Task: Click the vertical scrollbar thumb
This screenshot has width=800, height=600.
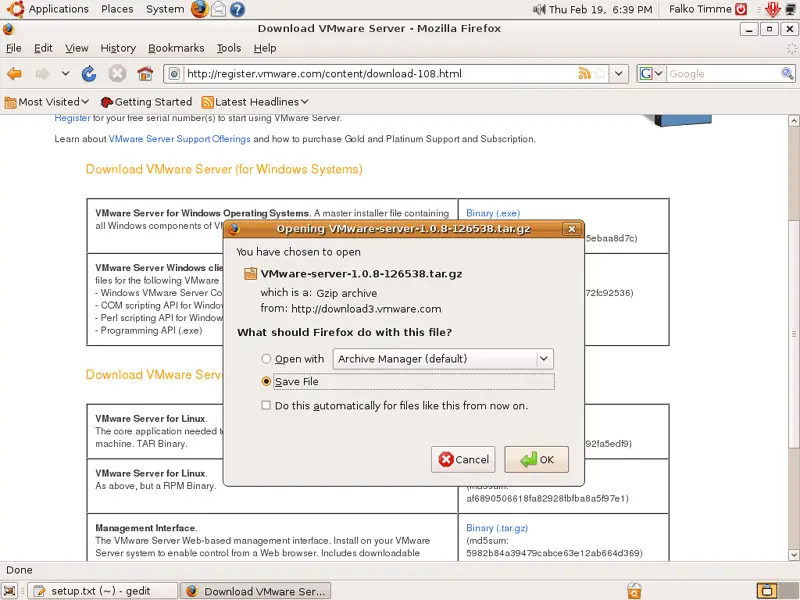Action: [793, 334]
